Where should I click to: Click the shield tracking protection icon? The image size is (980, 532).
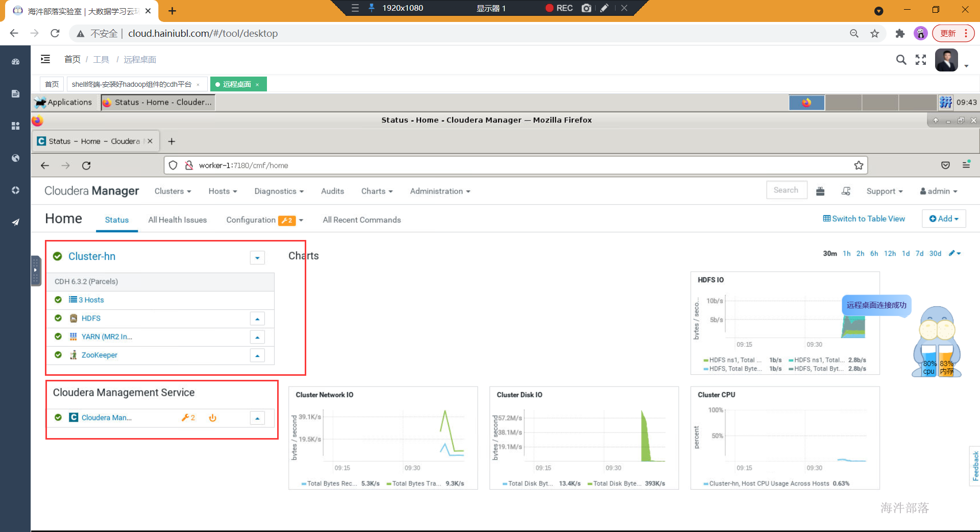point(173,165)
